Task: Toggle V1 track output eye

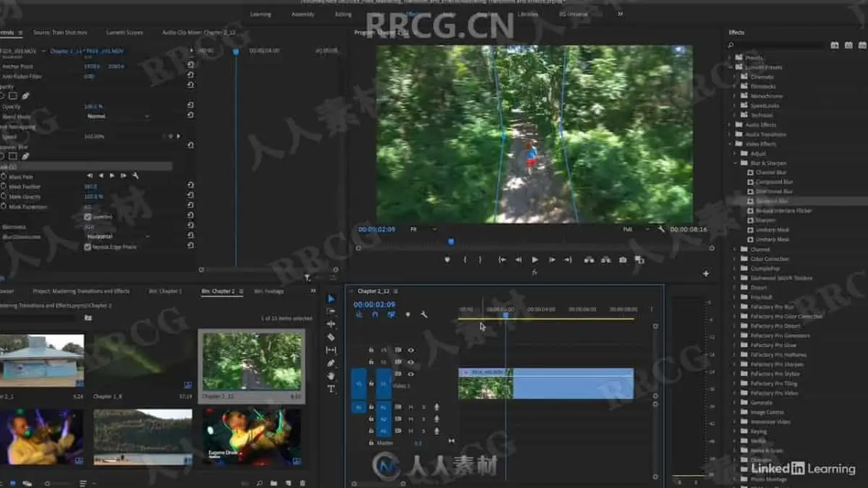Action: 411,374
